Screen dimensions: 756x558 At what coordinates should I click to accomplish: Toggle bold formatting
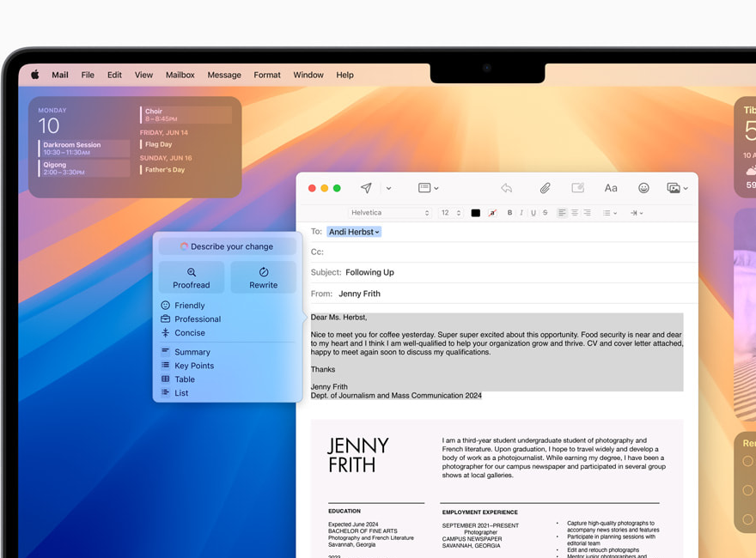509,213
